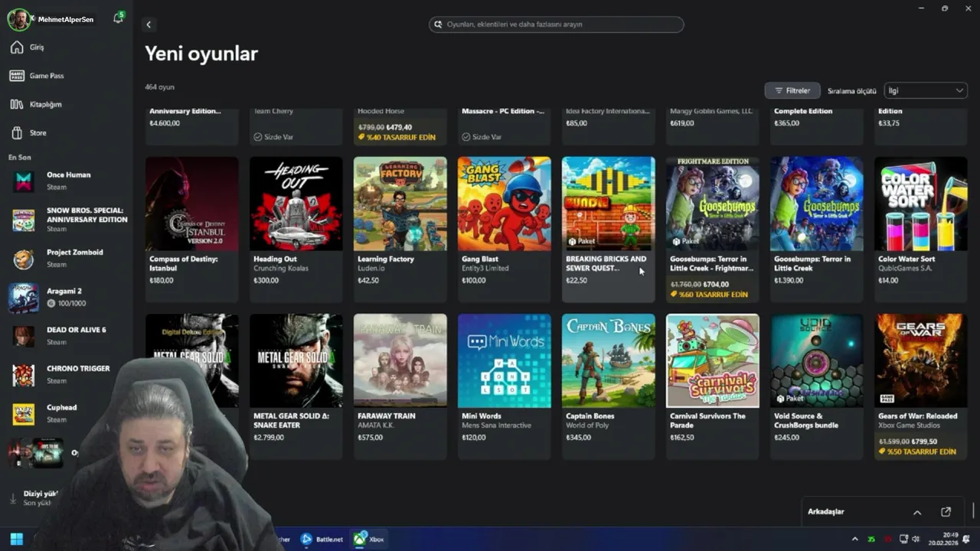Open the Xbox app taskbar icon
The width and height of the screenshot is (980, 551).
pyautogui.click(x=368, y=539)
